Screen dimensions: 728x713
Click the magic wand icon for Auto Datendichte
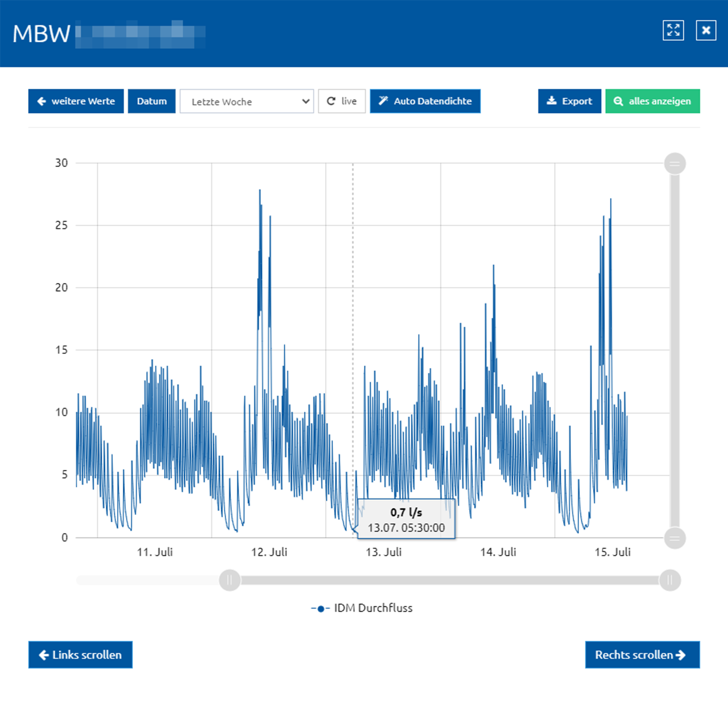[383, 100]
